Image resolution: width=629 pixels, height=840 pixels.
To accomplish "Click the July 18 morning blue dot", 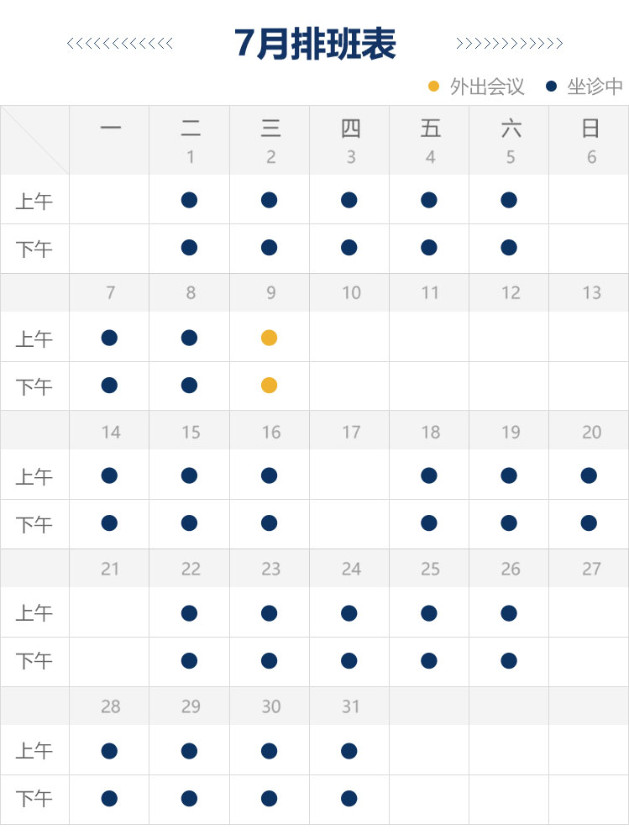I will 428,475.
